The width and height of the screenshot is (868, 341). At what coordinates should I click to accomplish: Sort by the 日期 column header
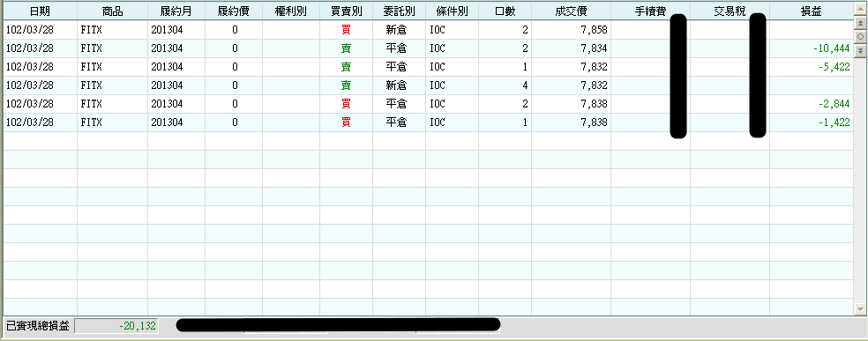coord(40,11)
